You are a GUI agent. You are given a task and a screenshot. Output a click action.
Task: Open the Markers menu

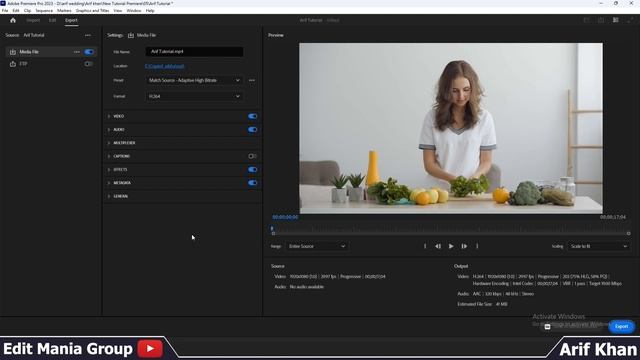tap(64, 11)
